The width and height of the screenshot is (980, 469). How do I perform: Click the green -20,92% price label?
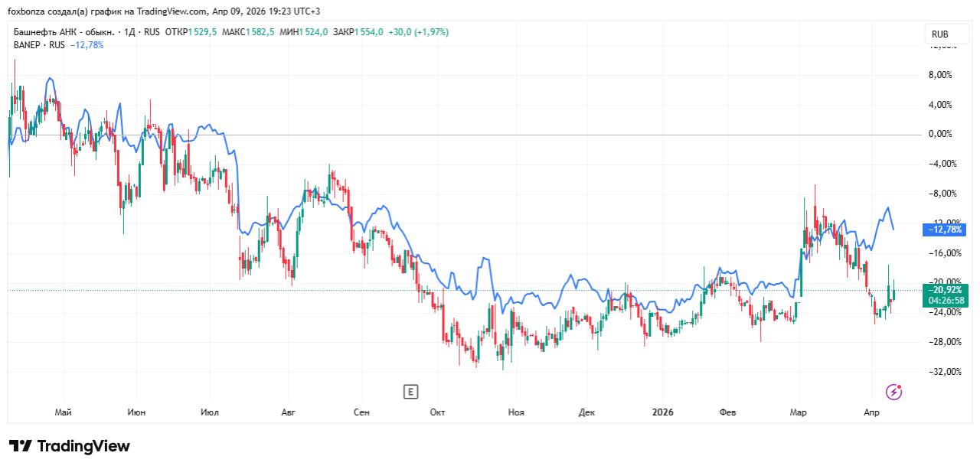(946, 290)
